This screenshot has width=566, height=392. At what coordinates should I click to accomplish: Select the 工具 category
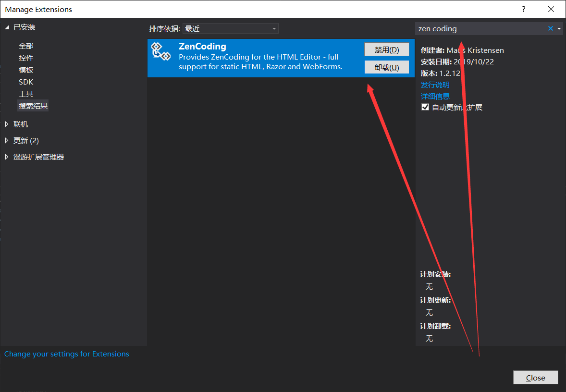point(26,94)
